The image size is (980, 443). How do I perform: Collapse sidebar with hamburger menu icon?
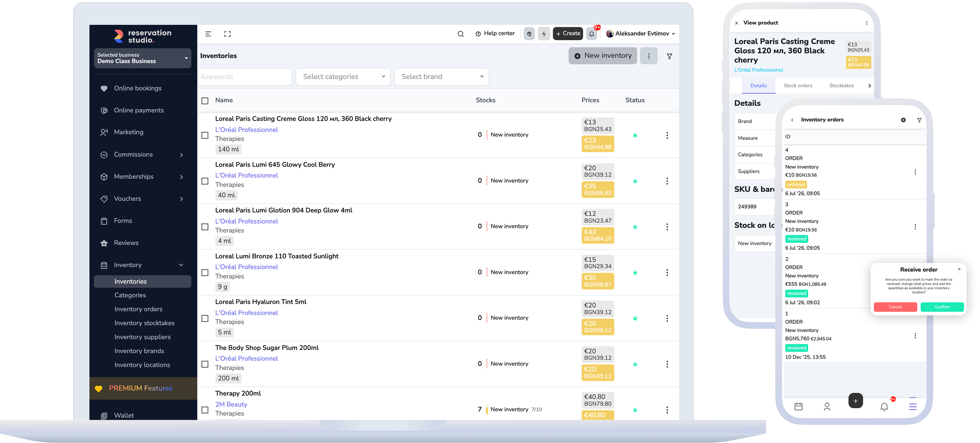click(x=208, y=34)
